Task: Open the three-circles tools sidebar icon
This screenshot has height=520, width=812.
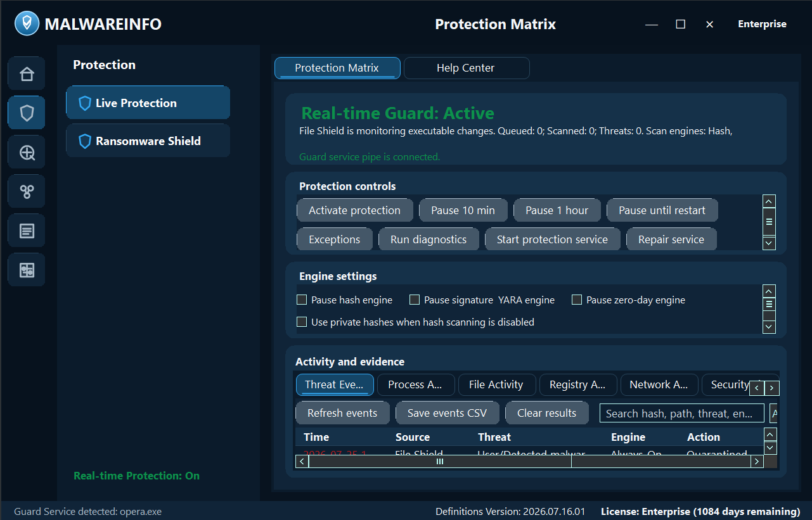Action: tap(27, 191)
